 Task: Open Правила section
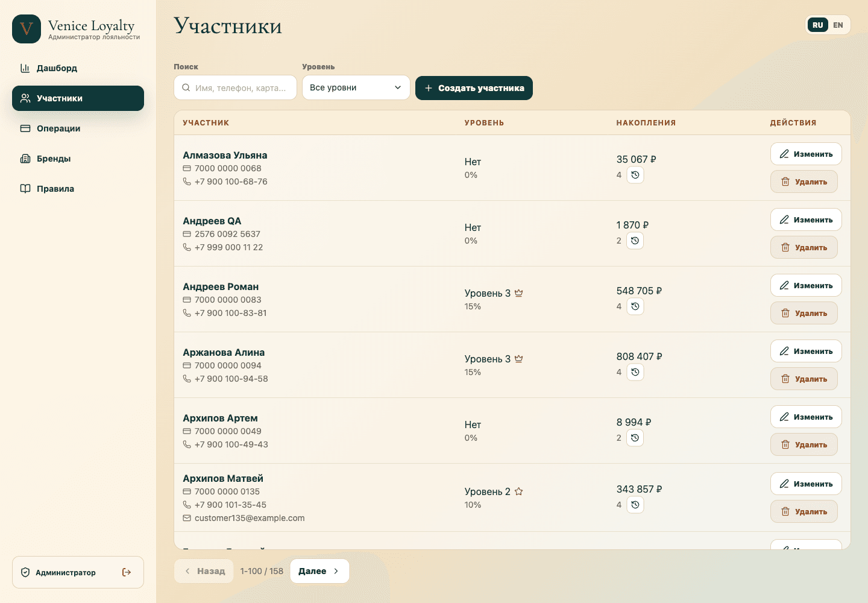pyautogui.click(x=78, y=189)
